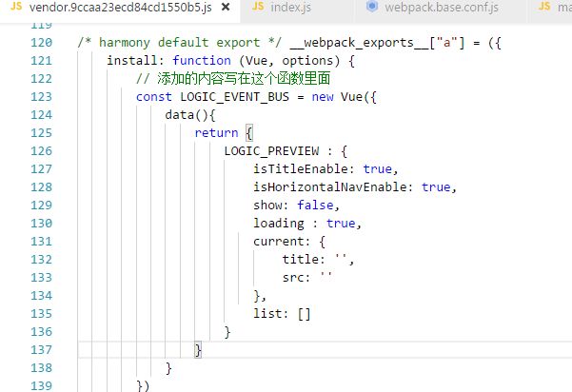Click the __webpack_exports__ identifier
This screenshot has height=392, width=572.
tap(359, 43)
